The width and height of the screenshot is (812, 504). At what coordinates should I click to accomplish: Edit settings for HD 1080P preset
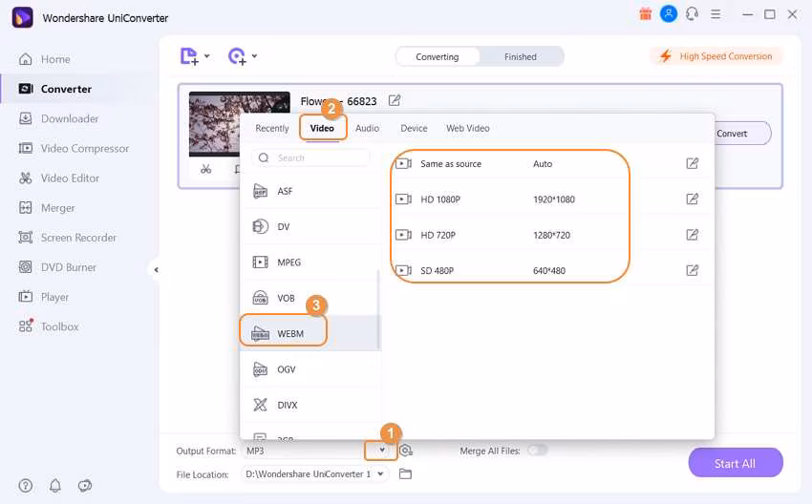[693, 199]
